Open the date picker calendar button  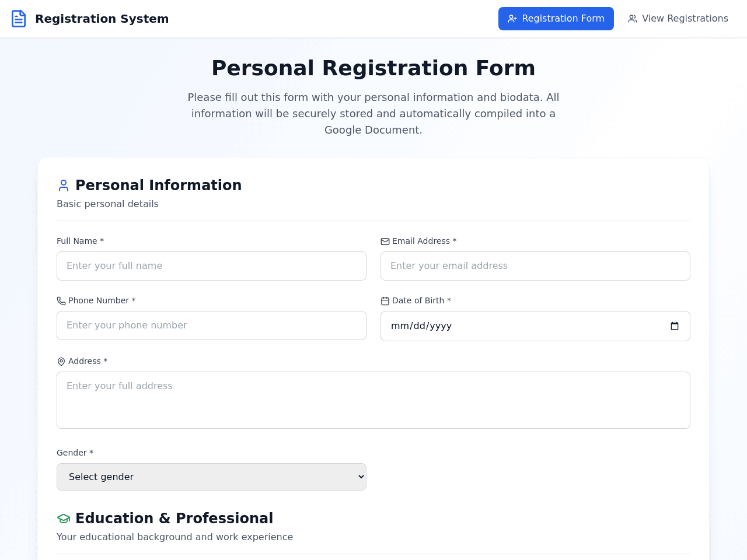coord(675,326)
